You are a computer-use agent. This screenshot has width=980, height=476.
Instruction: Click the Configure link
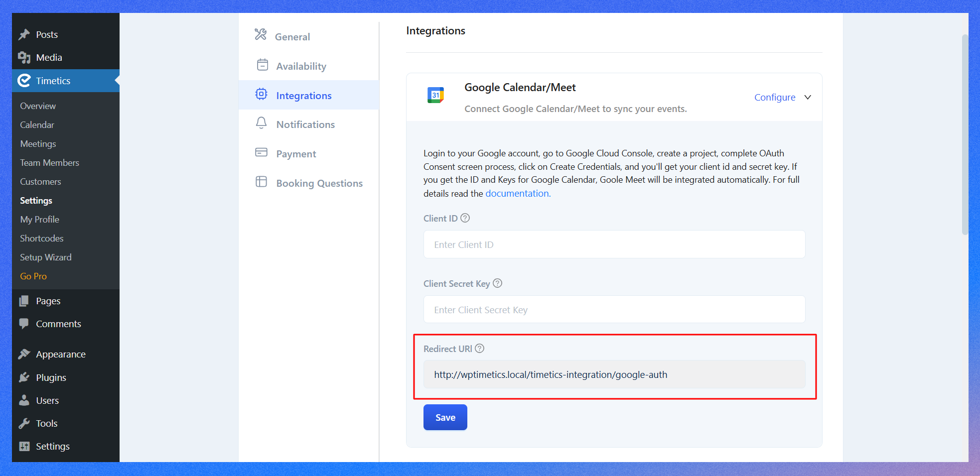coord(775,97)
